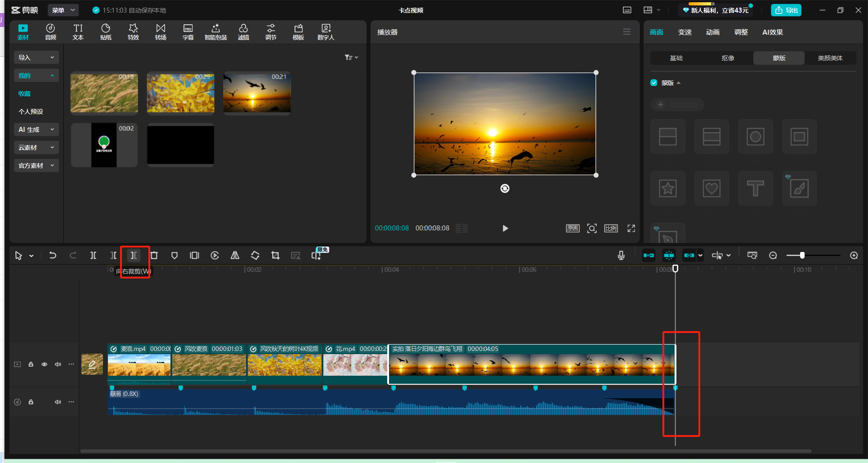Screen dimensions: 868x463
Task: Expand the AI 生成 section
Action: [x=36, y=130]
